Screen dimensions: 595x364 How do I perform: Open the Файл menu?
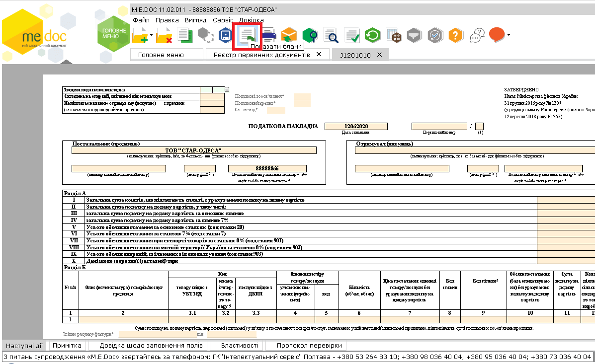point(141,20)
